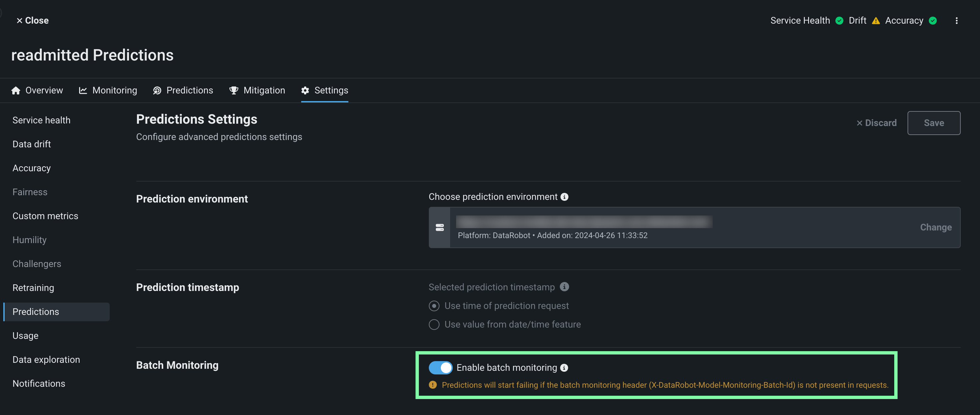
Task: Close the deployment panel with Close
Action: tap(32, 21)
